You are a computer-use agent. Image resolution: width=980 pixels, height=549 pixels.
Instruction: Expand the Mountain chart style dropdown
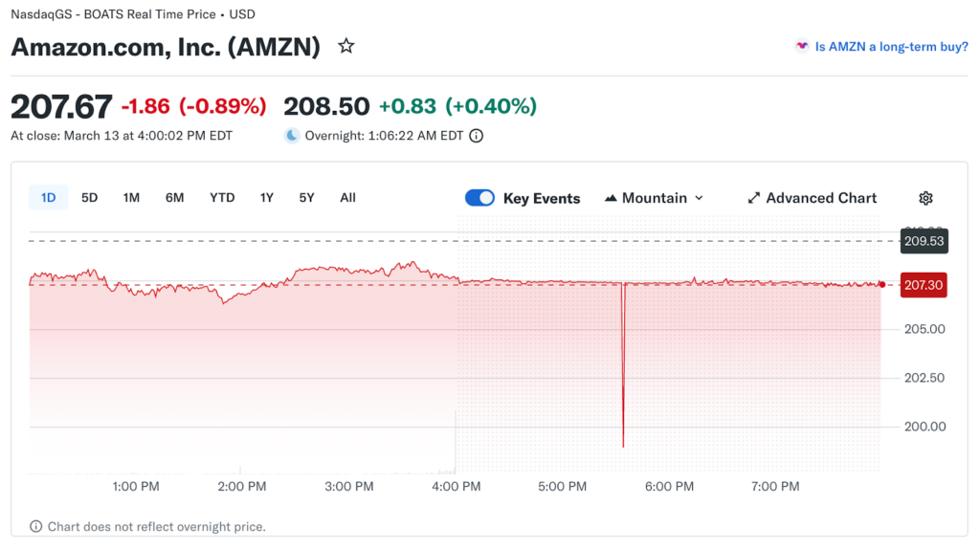pyautogui.click(x=699, y=198)
